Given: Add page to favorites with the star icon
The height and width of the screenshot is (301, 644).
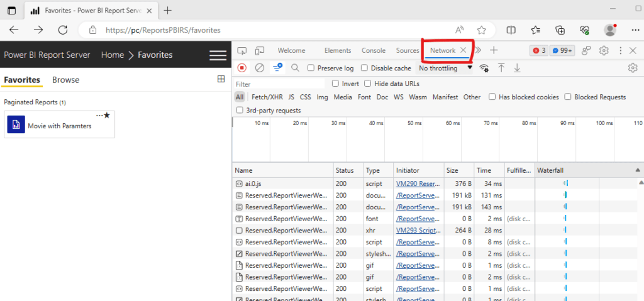Looking at the screenshot, I should [x=481, y=30].
